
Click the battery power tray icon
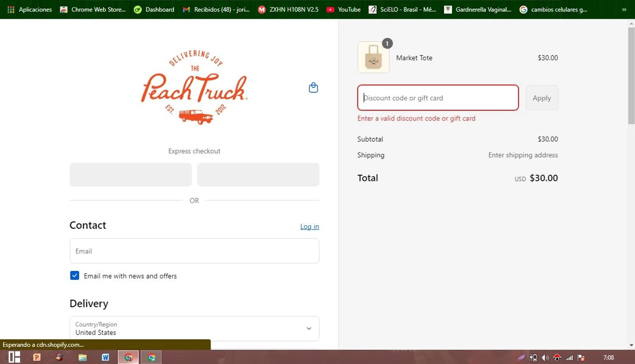pos(533,358)
